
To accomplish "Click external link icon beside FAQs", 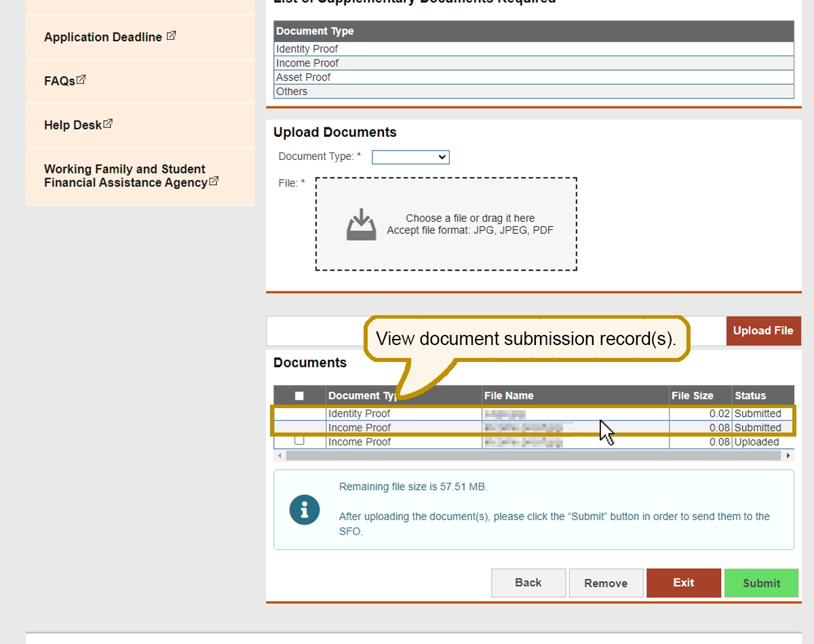I will (81, 79).
